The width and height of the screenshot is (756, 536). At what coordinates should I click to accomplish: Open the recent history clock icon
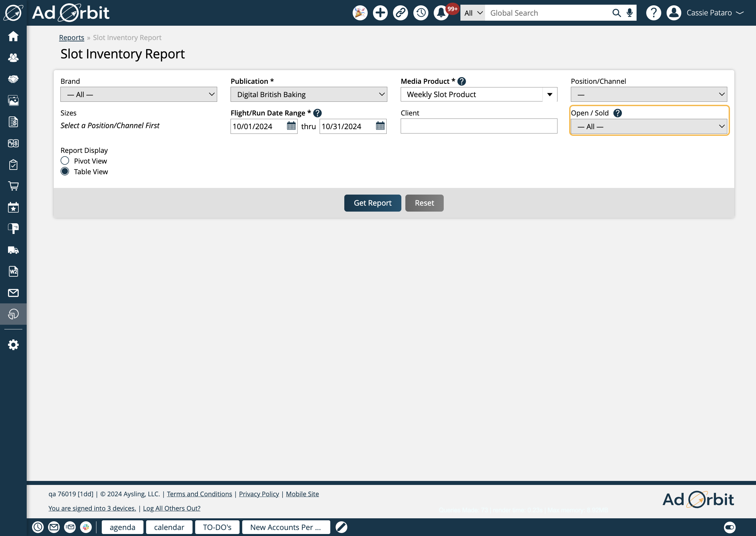(x=421, y=13)
